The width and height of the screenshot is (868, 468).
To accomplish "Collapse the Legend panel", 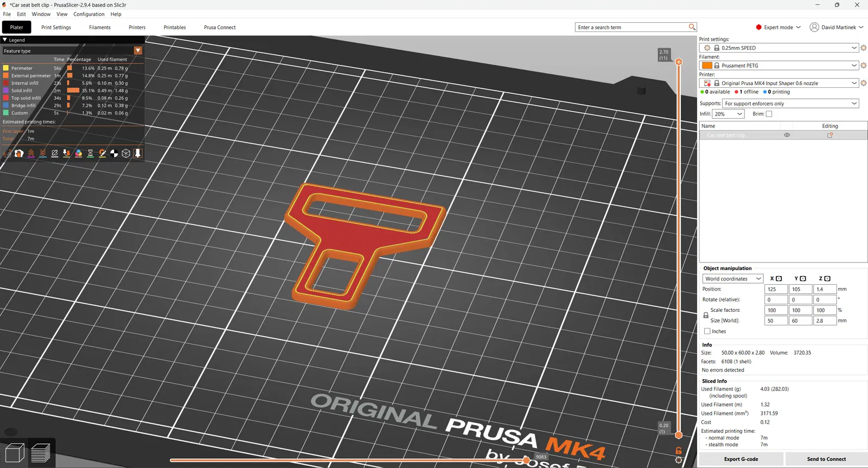I will (5, 40).
